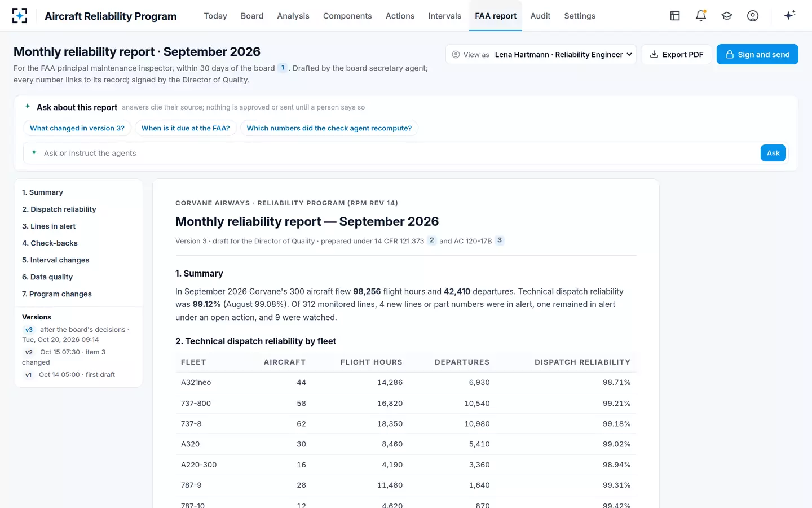Image resolution: width=812 pixels, height=508 pixels.
Task: Click the 98,256 flight hours figure
Action: pos(367,291)
